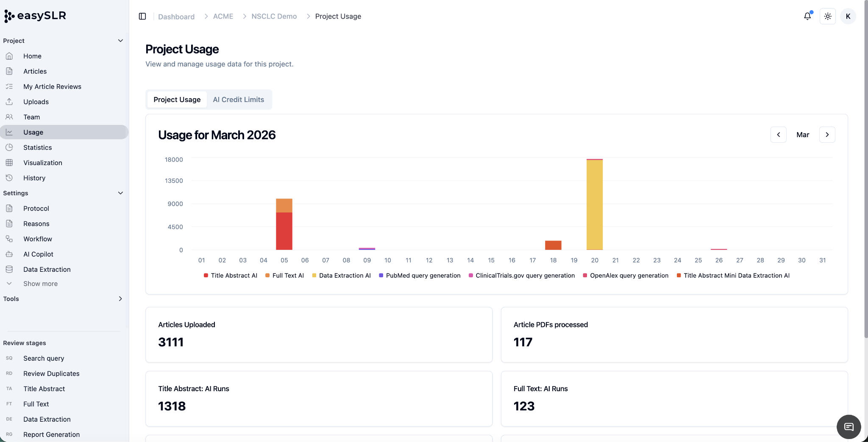This screenshot has height=442, width=868.
Task: Switch to the AI Credit Limits tab
Action: pos(239,99)
